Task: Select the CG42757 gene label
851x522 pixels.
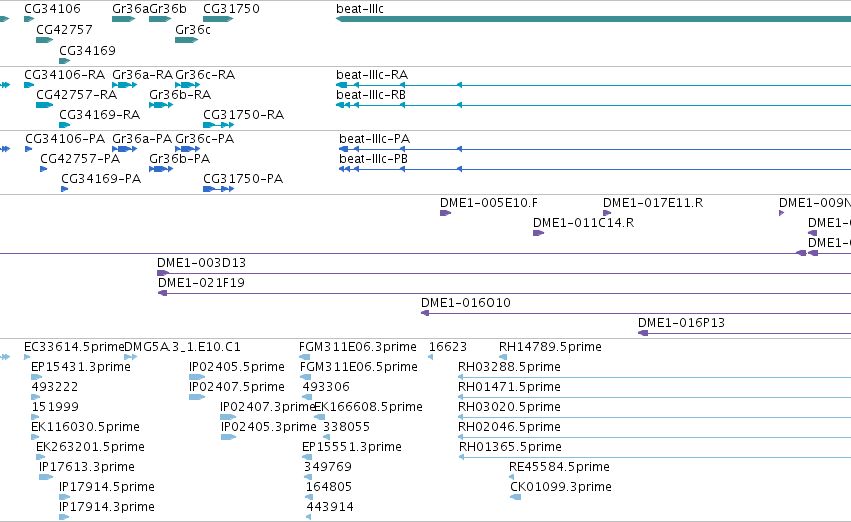Action: (x=64, y=29)
